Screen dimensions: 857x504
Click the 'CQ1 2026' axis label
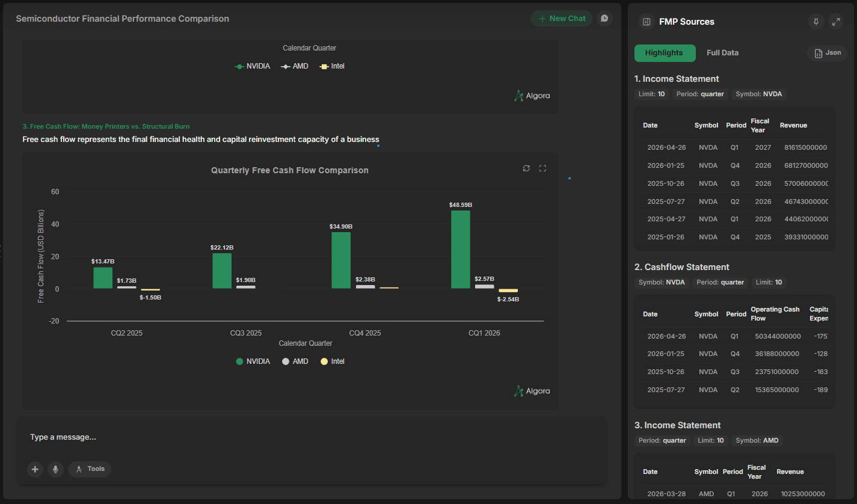click(x=484, y=333)
